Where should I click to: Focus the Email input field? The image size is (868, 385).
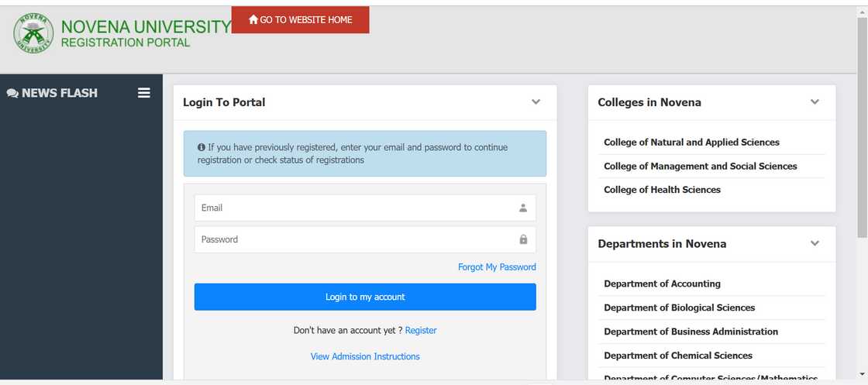(x=356, y=208)
